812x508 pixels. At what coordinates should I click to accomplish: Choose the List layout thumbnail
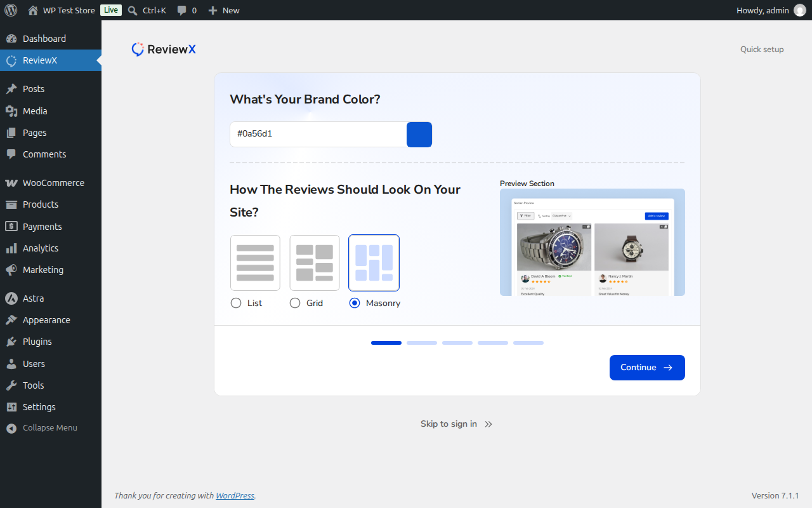point(255,263)
